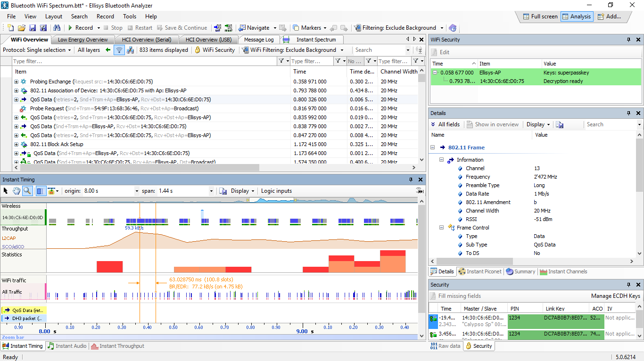Viewport: 644px width, 361px height.
Task: Collapse the 802.11 Frame tree node
Action: tap(433, 148)
